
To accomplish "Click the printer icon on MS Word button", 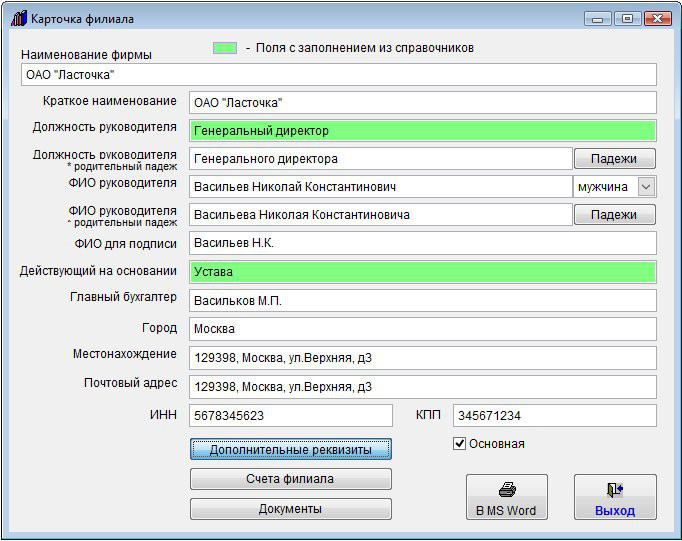I will pyautogui.click(x=507, y=490).
